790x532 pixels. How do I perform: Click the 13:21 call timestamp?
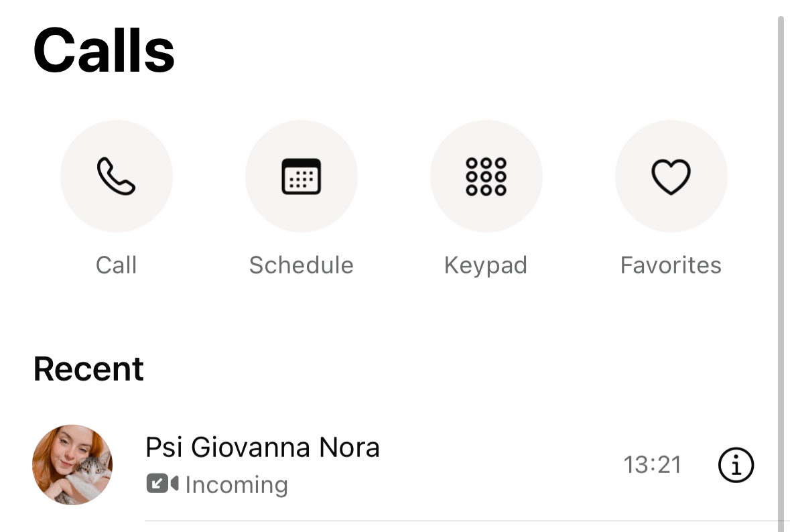tap(652, 465)
